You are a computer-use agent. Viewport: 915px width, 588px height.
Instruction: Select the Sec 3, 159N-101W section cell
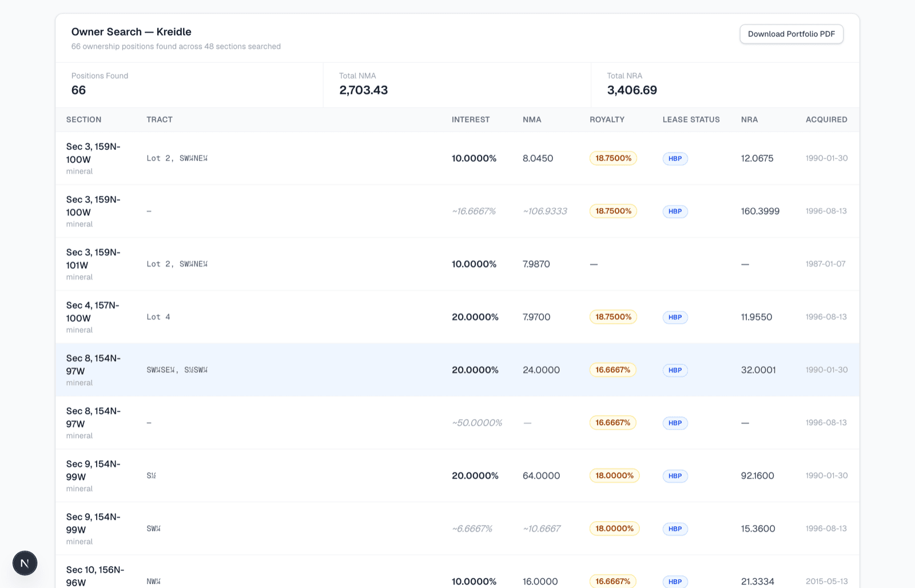(96, 264)
